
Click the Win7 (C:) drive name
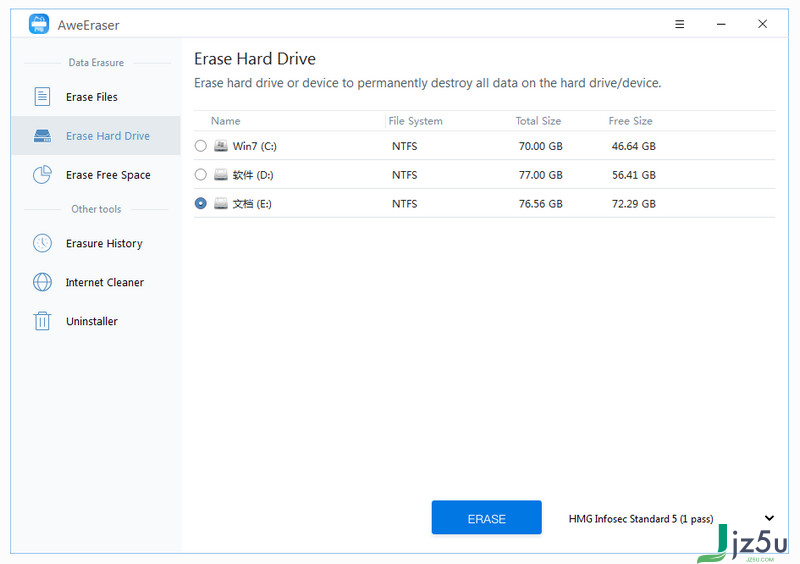[x=255, y=146]
